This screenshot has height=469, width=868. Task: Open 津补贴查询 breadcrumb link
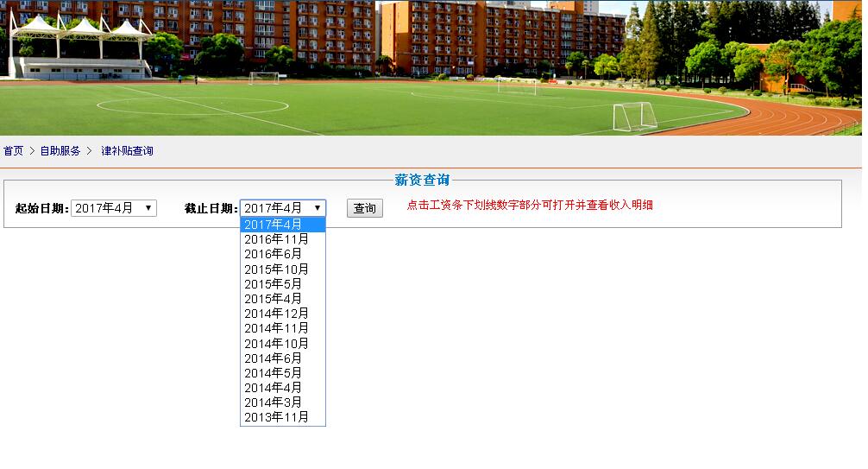(x=127, y=151)
